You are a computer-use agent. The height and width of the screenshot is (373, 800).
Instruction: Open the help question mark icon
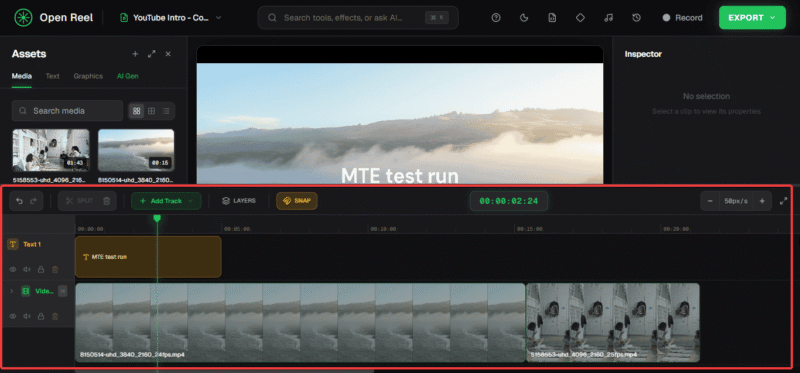click(x=495, y=18)
